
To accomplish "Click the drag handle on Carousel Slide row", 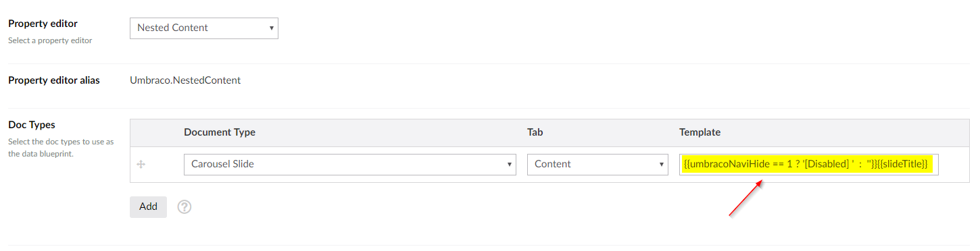I will [x=141, y=164].
